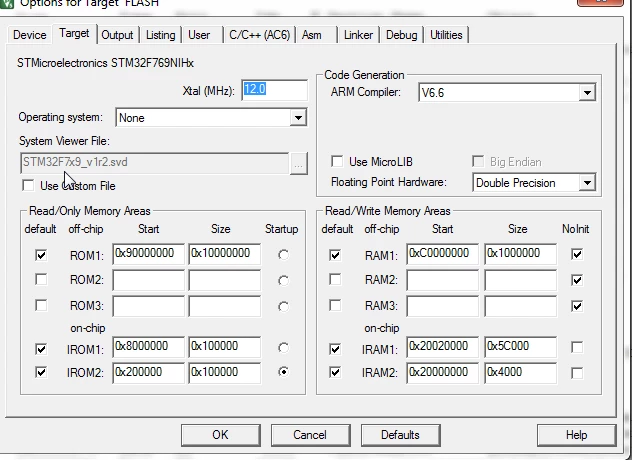This screenshot has width=632, height=460.
Task: Click the IRAM2 Size field
Action: point(520,372)
